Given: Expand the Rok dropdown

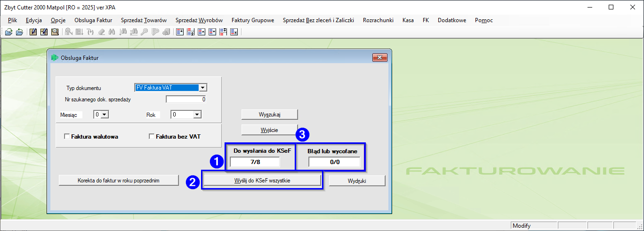Looking at the screenshot, I should tap(197, 115).
